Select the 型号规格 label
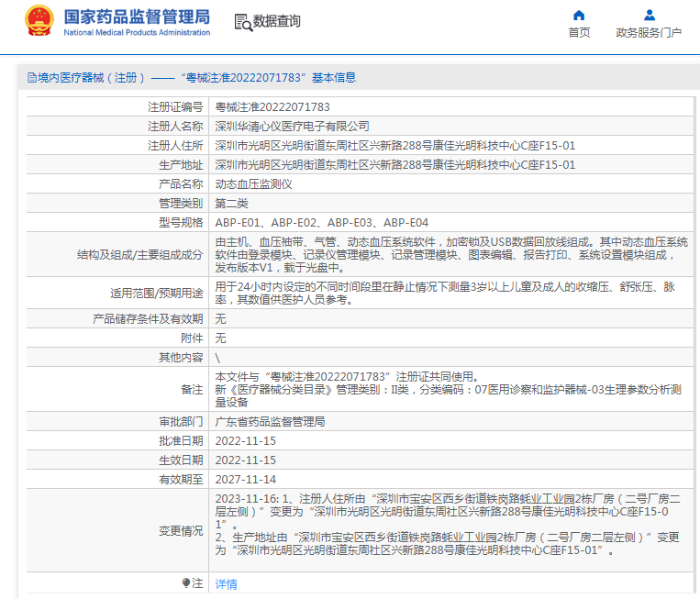Image resolution: width=700 pixels, height=599 pixels. tap(181, 222)
